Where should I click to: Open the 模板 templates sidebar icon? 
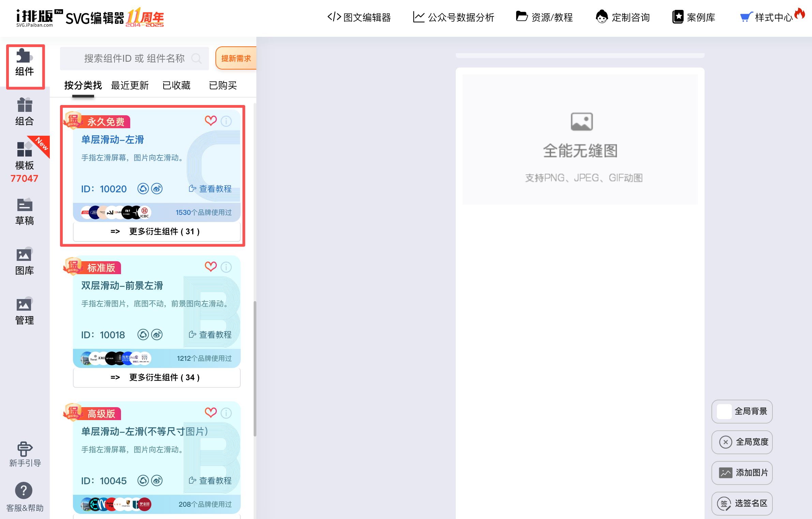point(25,157)
